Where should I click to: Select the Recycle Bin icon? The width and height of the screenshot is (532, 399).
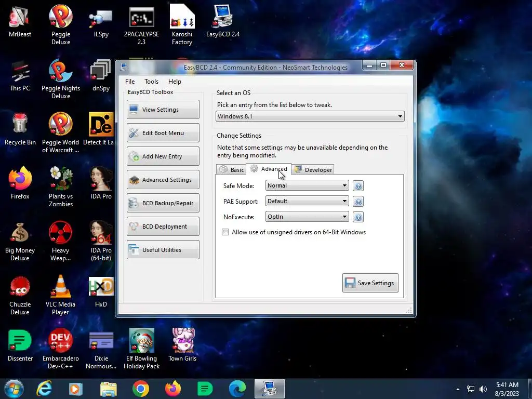[x=20, y=130]
